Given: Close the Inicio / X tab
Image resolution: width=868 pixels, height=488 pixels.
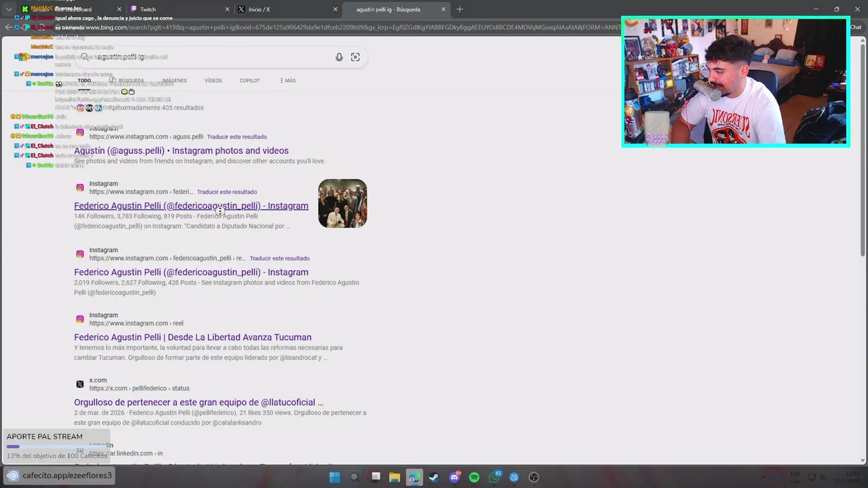Looking at the screenshot, I should [x=335, y=9].
